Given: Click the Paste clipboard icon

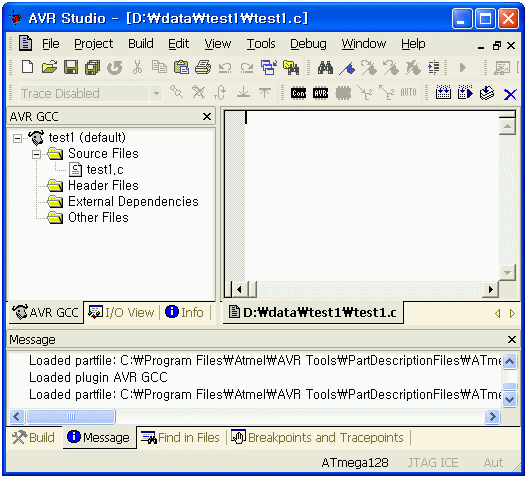Looking at the screenshot, I should tap(181, 67).
